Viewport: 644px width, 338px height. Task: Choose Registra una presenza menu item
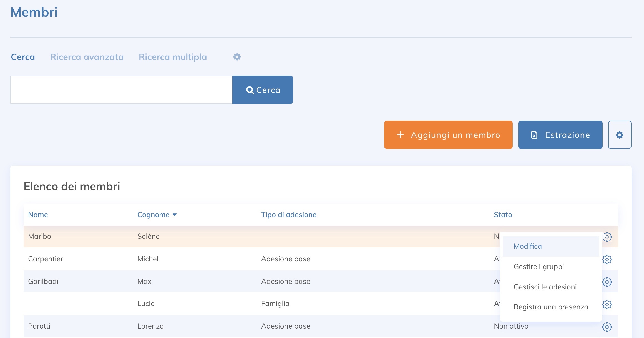551,307
